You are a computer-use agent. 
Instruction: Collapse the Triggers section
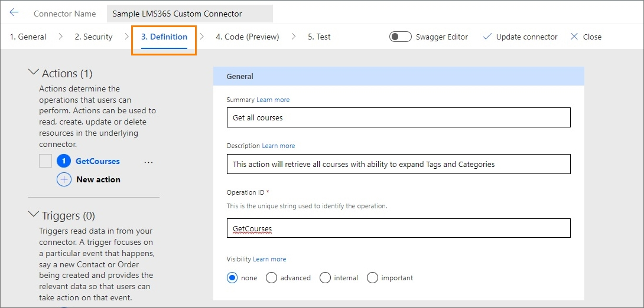33,215
